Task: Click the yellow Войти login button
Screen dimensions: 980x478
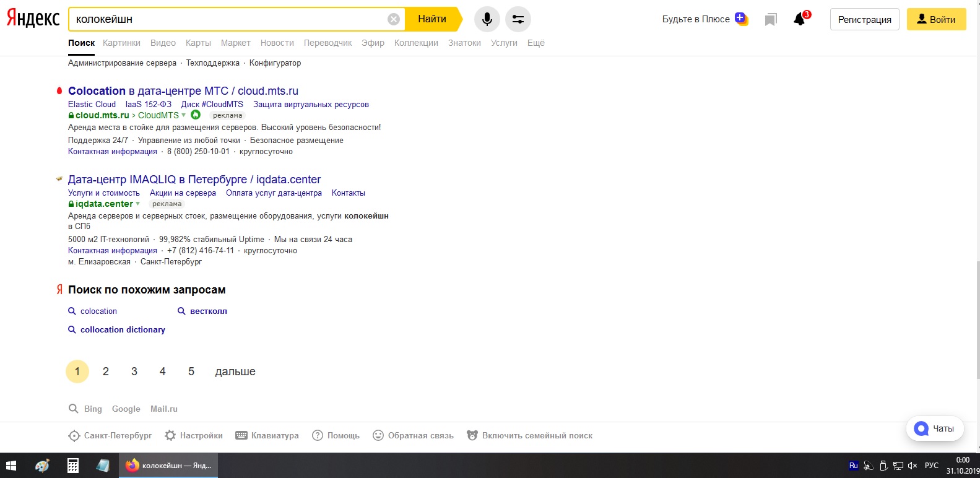Action: point(937,19)
